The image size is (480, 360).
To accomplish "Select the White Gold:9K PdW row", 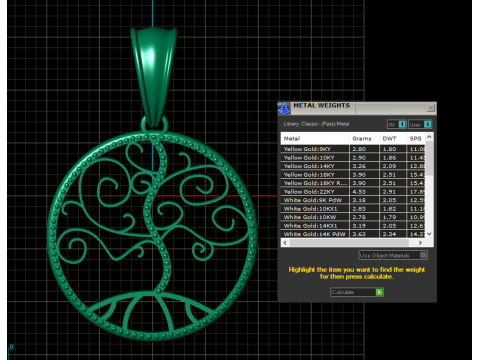I will tap(353, 200).
